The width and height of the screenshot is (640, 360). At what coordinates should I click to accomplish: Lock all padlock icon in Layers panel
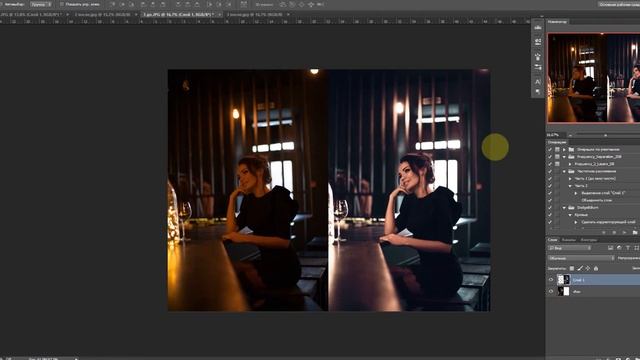coord(596,268)
